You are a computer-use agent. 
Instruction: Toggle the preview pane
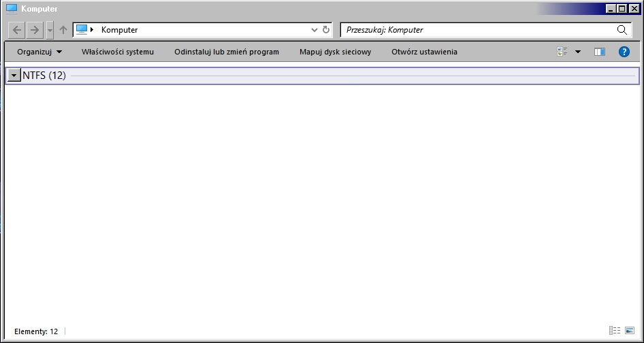[599, 52]
